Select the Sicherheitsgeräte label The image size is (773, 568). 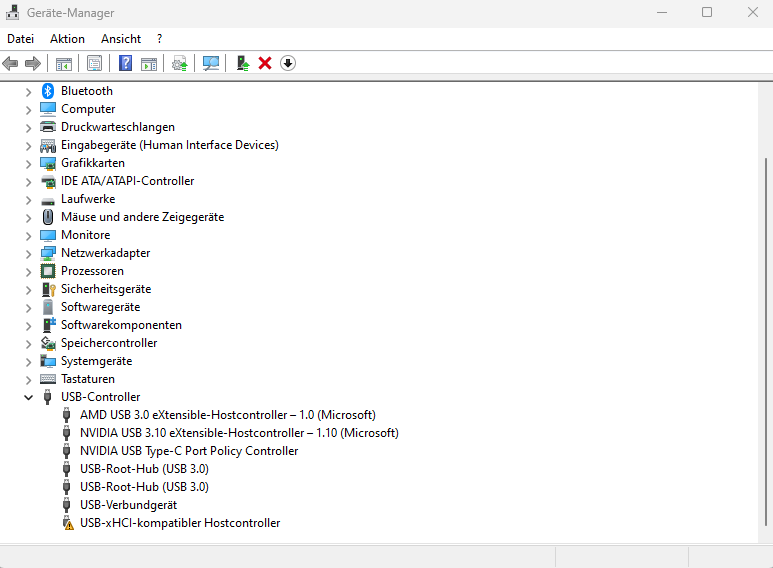pos(106,289)
